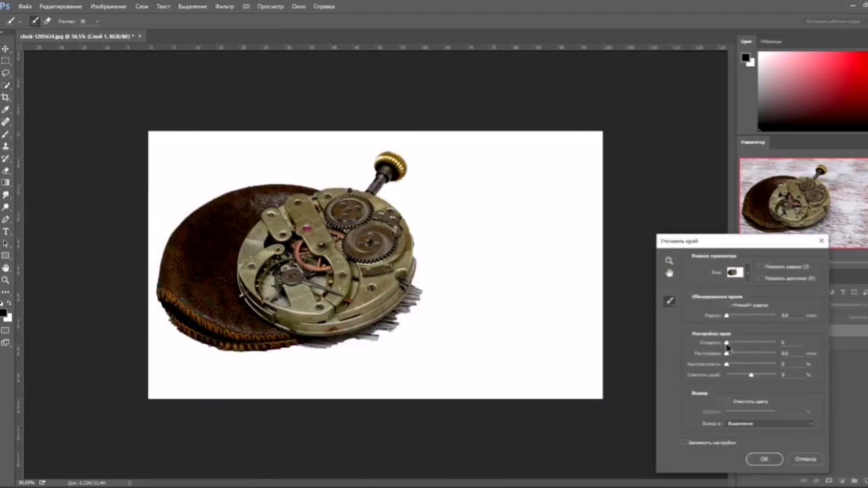Select the Quick Selection tool
This screenshot has width=868, height=488.
coord(5,85)
